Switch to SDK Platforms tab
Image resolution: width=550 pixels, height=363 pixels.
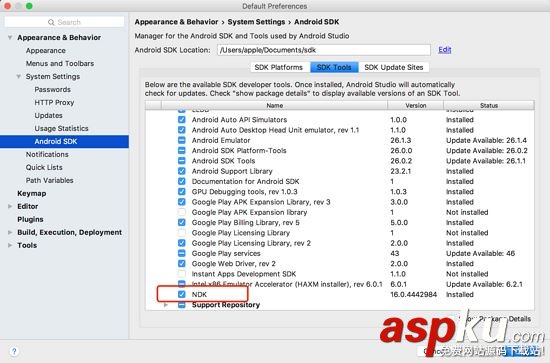(x=279, y=67)
